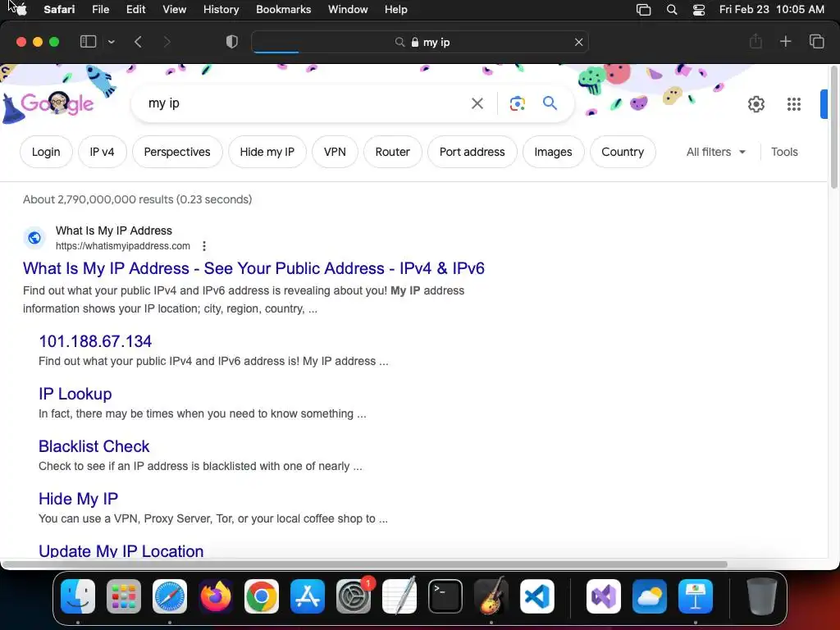Expand the All filters dropdown
The height and width of the screenshot is (630, 840).
(715, 152)
